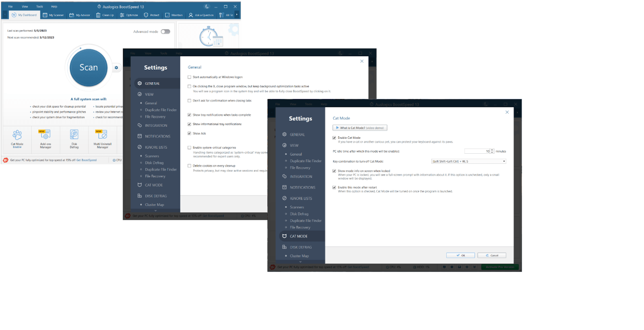Open the Multi Uninstall Manager icon
Screen dimensions: 644x330
coord(102,134)
